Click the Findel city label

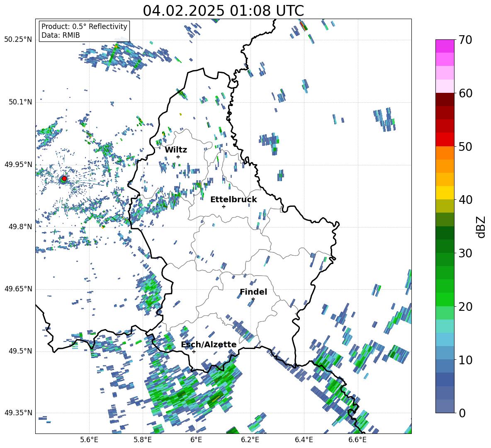click(253, 292)
